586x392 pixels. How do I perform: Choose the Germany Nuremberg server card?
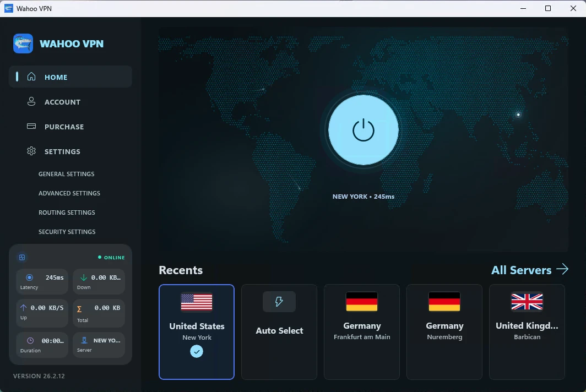[x=444, y=332]
